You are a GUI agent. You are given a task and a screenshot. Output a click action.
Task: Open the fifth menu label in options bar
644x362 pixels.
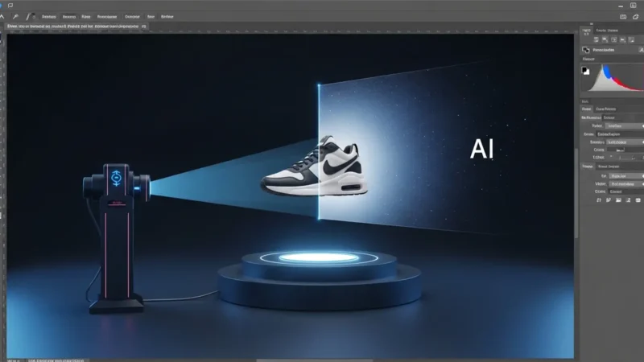tap(132, 17)
